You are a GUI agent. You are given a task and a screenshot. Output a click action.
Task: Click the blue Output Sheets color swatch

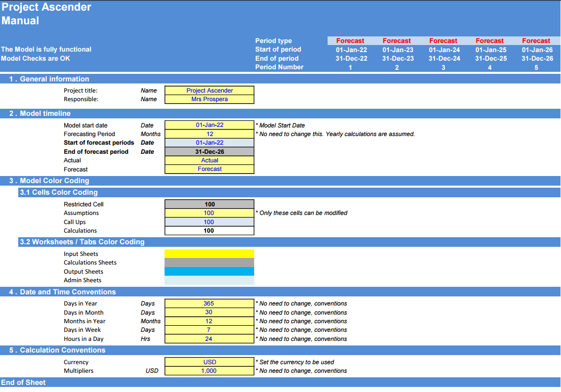(x=209, y=271)
